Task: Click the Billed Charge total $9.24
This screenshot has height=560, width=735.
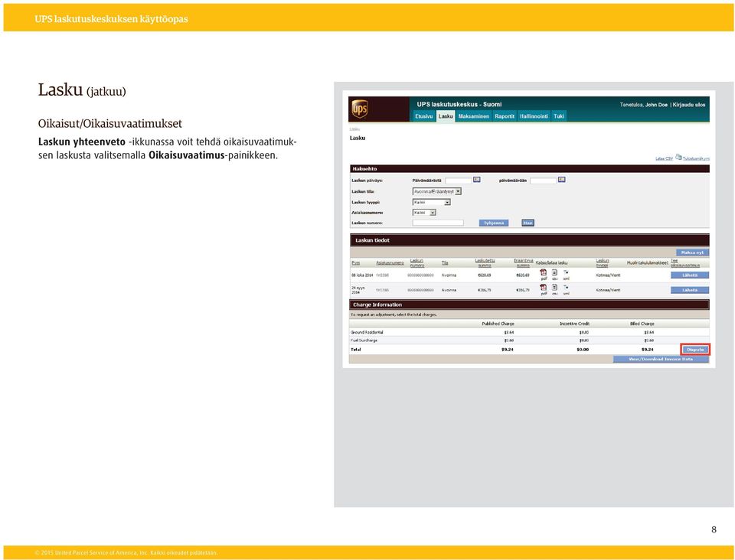Action: [648, 350]
